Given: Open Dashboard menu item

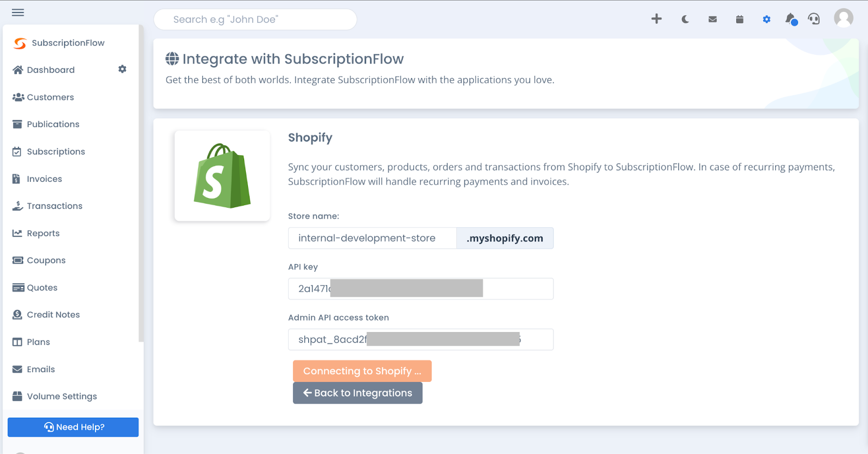Looking at the screenshot, I should (x=51, y=70).
